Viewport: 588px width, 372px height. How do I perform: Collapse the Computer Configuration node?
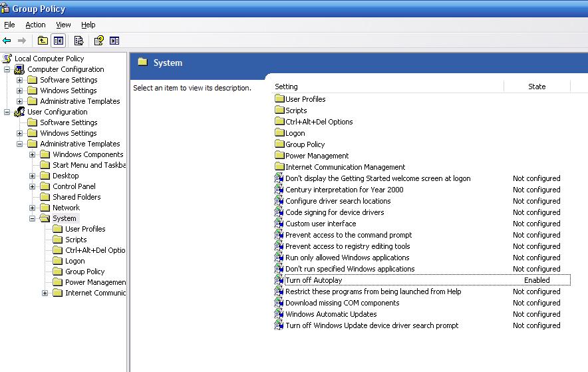[x=7, y=69]
